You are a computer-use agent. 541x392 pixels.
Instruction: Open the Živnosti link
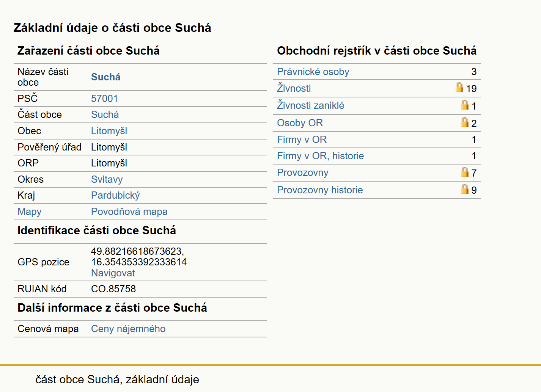(x=294, y=88)
